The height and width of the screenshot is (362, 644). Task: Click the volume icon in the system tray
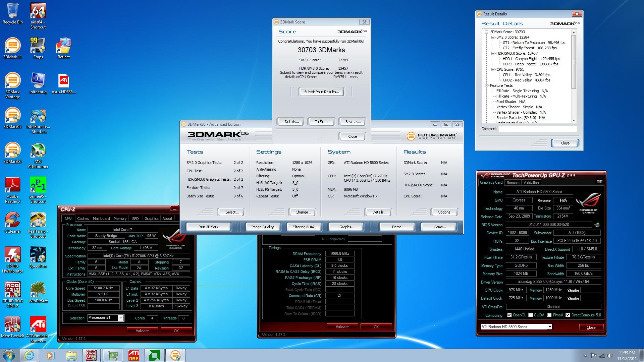point(610,356)
